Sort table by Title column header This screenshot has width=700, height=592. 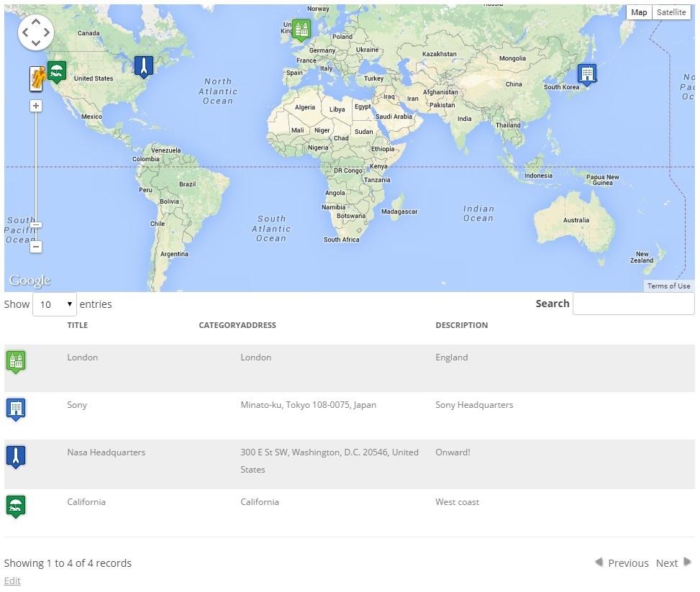click(x=78, y=325)
